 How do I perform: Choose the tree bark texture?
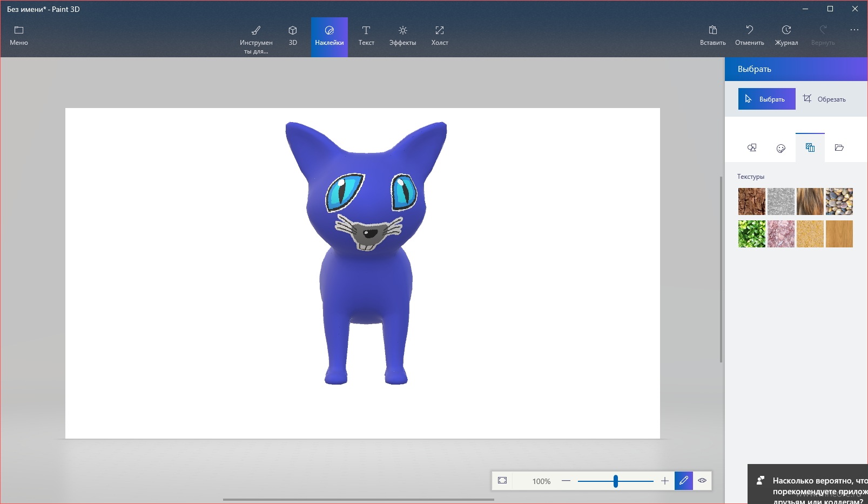[752, 201]
